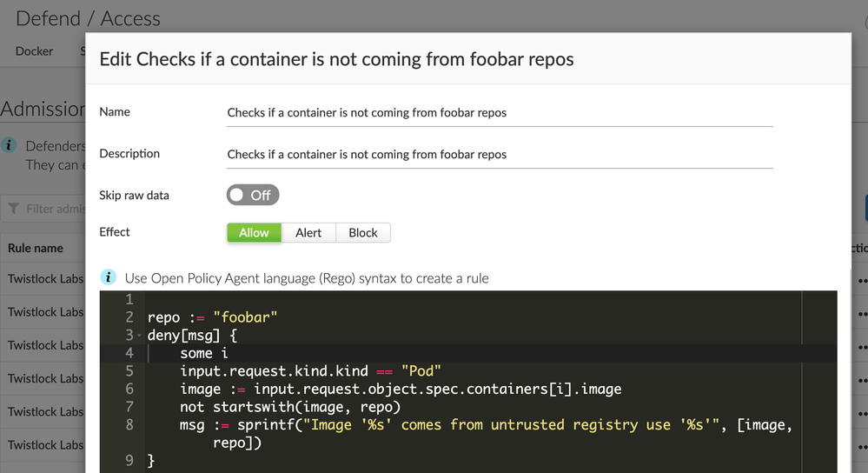The image size is (868, 473).
Task: Select the Allow effect option
Action: click(255, 233)
